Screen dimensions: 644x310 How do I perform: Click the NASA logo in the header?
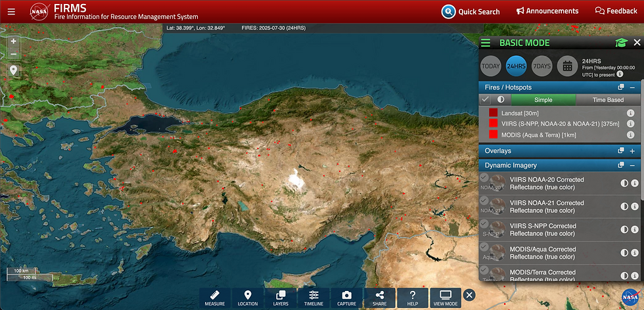point(39,12)
